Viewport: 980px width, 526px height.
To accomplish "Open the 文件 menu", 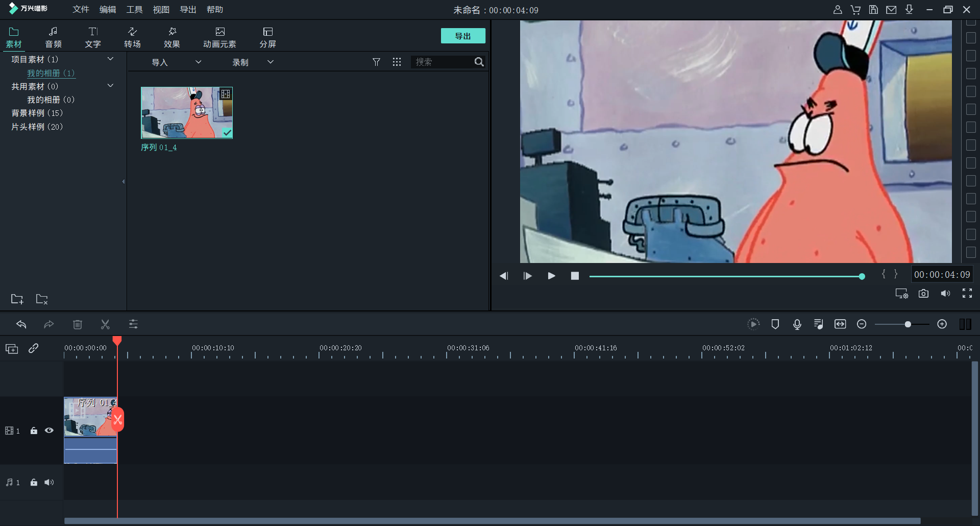I will pyautogui.click(x=81, y=10).
